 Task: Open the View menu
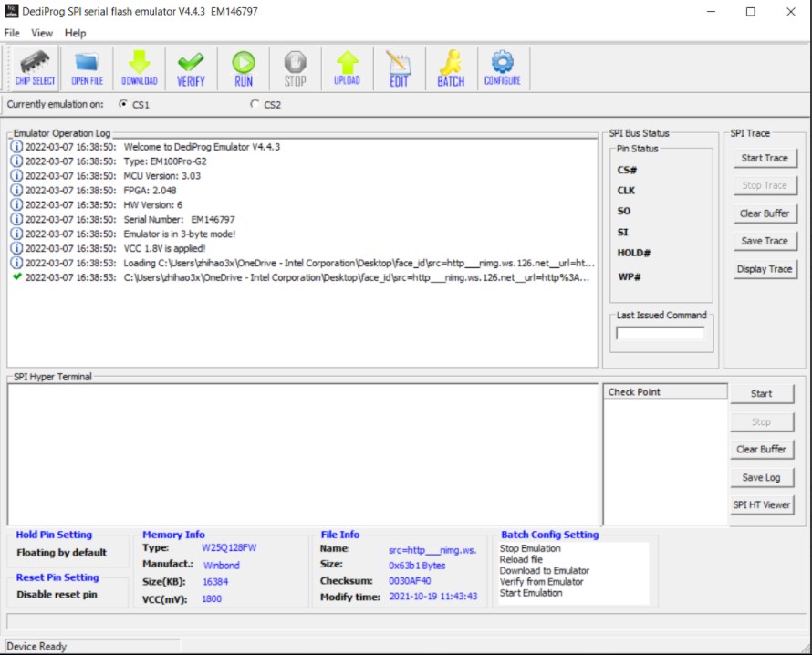[x=42, y=33]
